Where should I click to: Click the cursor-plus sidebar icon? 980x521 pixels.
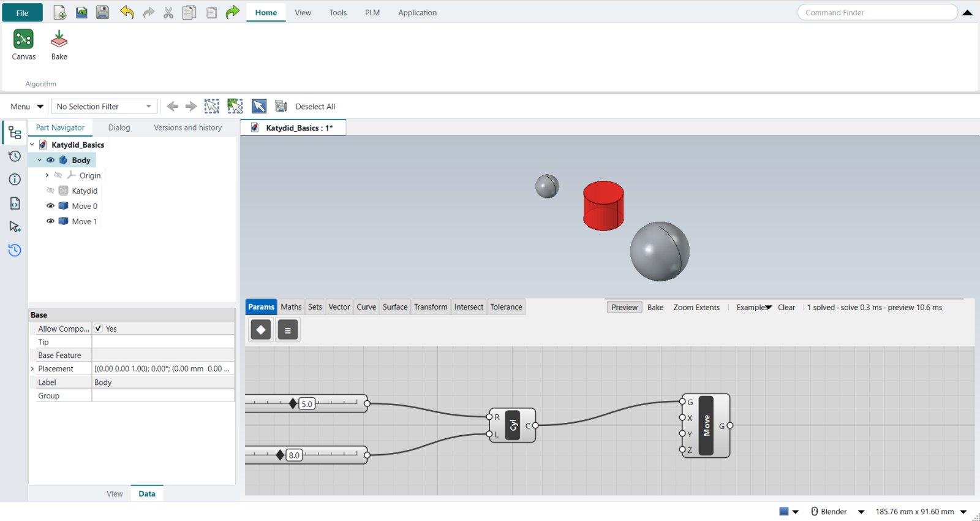click(15, 227)
